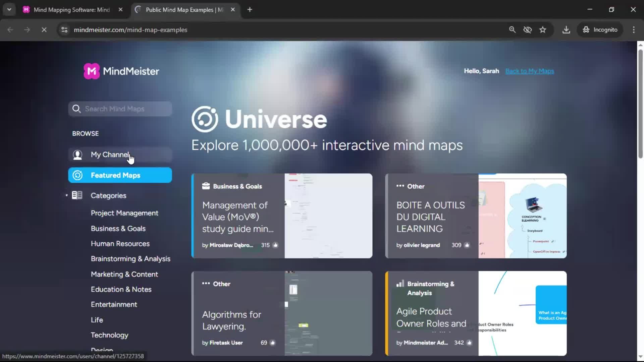This screenshot has height=362, width=644.
Task: Click the search magnifier icon in sidebar
Action: pos(76,109)
